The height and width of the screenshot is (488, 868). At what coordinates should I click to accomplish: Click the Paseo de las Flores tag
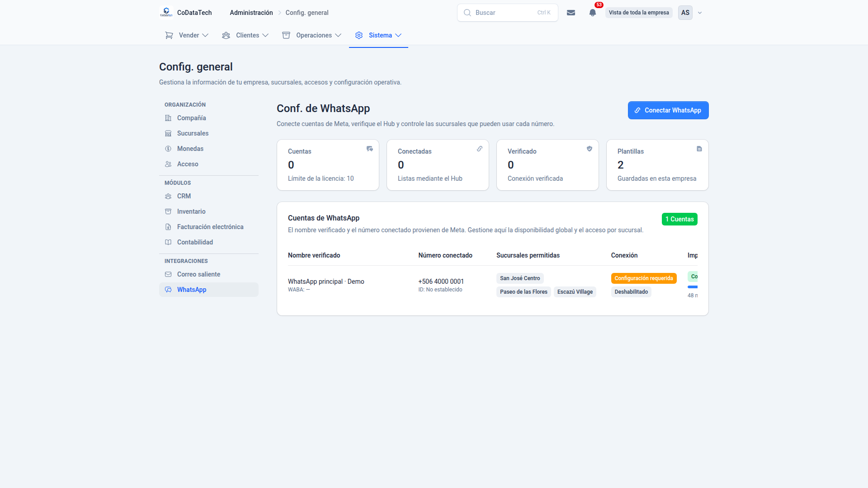[524, 292]
